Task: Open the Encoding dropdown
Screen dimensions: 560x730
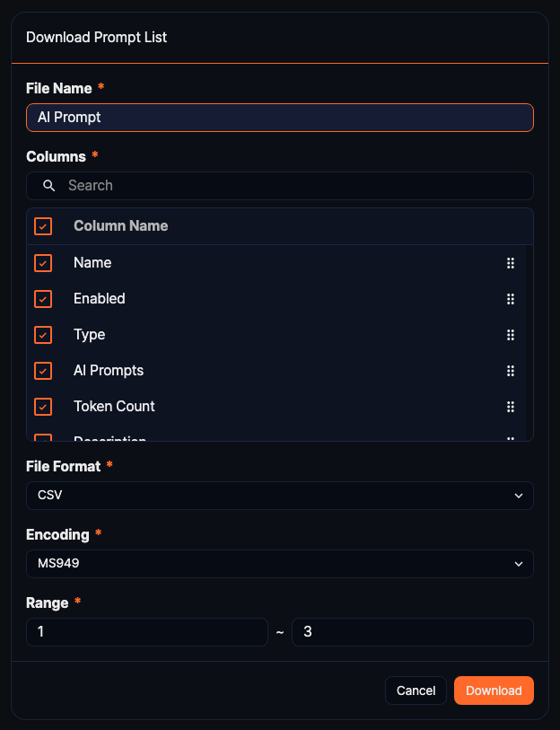Action: click(x=279, y=563)
